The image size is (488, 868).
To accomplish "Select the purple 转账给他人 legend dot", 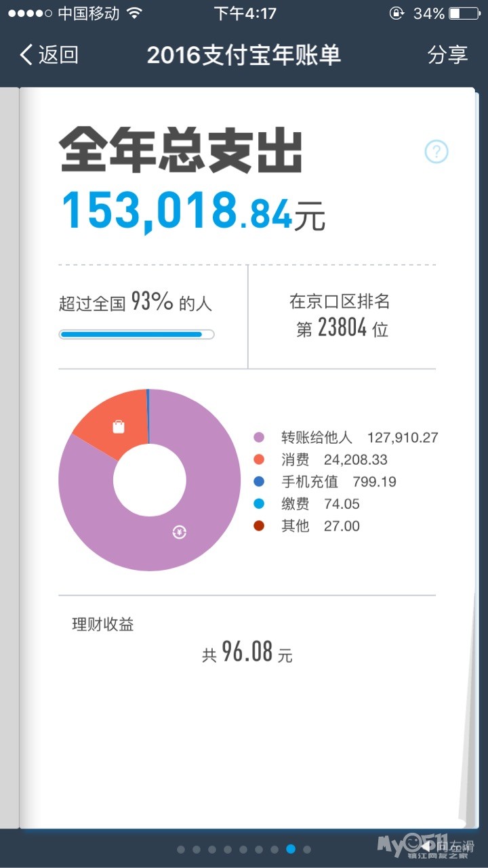I will click(258, 438).
